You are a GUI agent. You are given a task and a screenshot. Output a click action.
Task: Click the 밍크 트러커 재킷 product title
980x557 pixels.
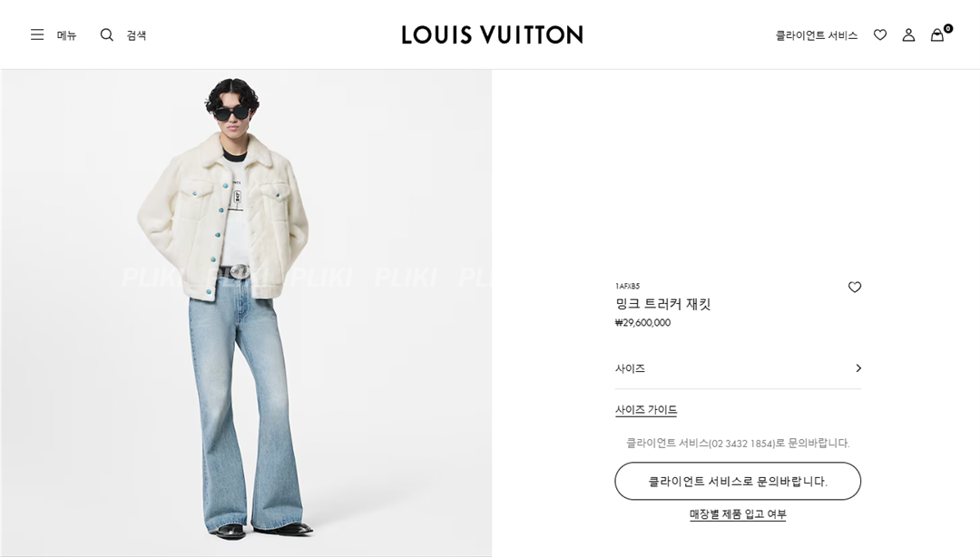(663, 305)
